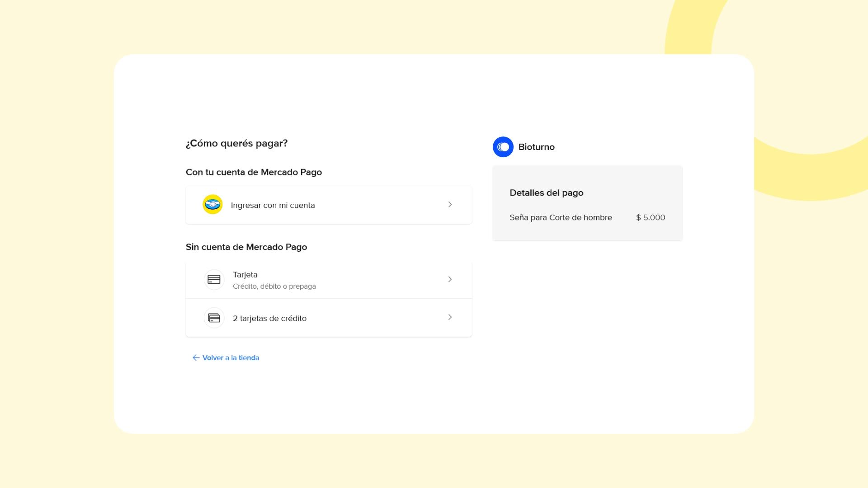
Task: Click the Crédito, débito o prepaga subtitle
Action: (x=274, y=286)
